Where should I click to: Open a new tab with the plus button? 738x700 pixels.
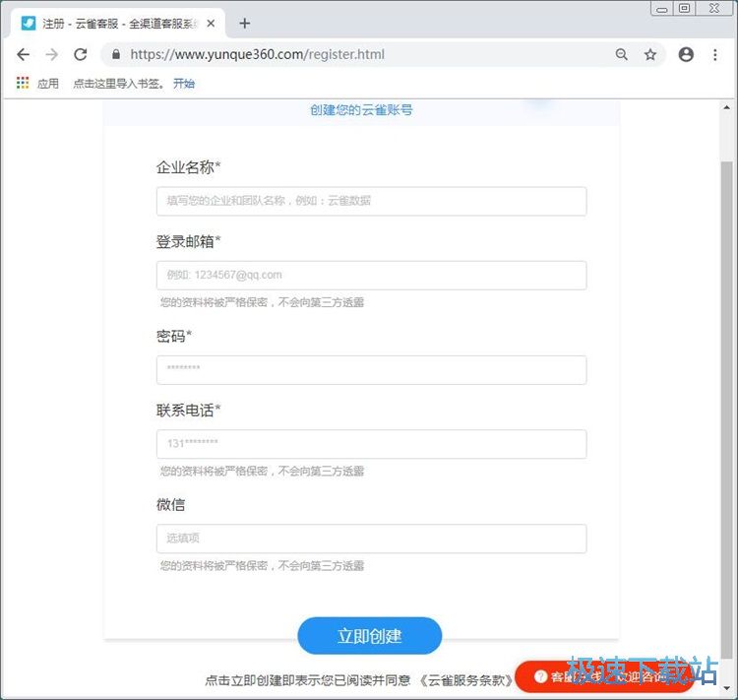[245, 23]
